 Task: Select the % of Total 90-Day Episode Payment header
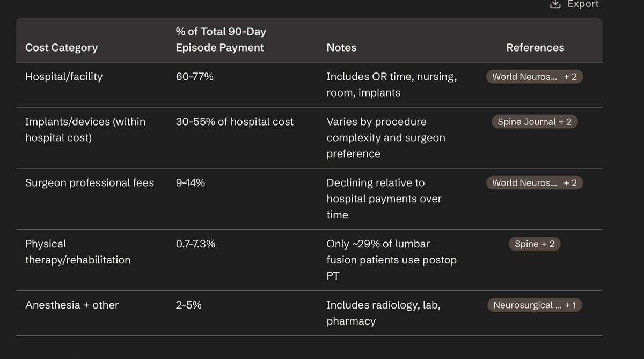point(221,40)
